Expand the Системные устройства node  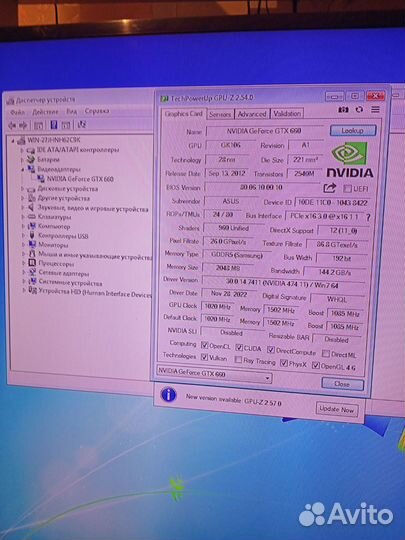click(24, 281)
